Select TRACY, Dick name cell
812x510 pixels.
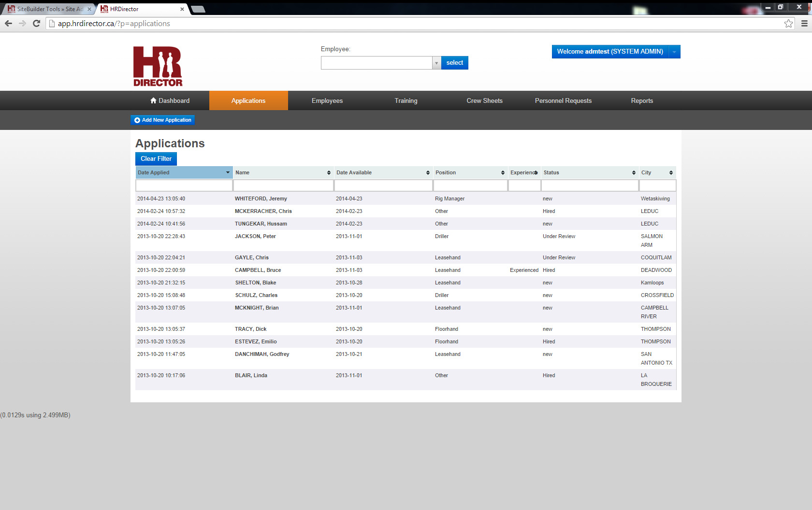click(x=251, y=329)
